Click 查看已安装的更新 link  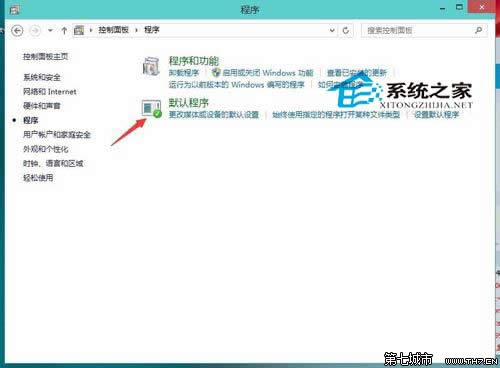tap(357, 73)
